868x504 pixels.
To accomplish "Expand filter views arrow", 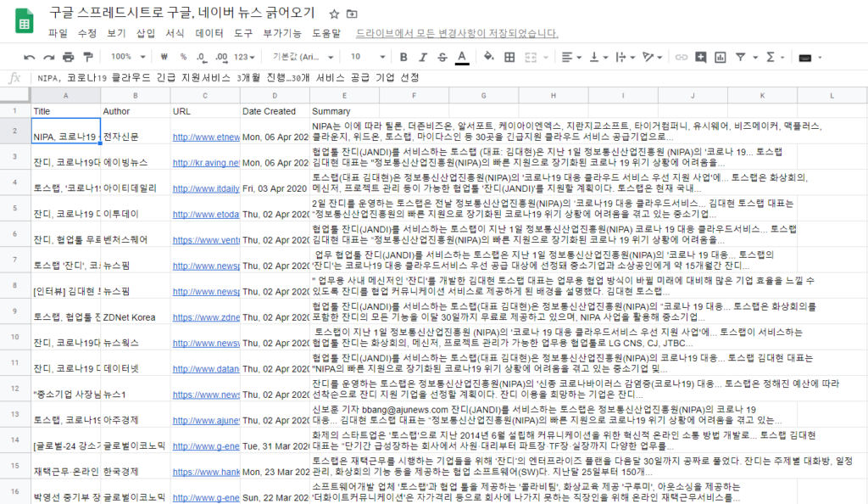I will [x=755, y=58].
